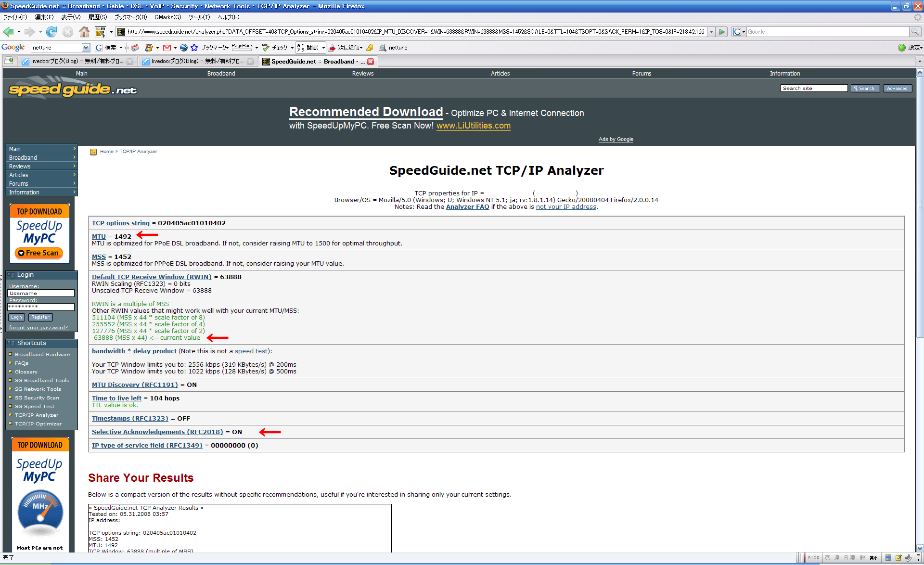
Task: Open the 表示(V) menu
Action: pos(71,17)
